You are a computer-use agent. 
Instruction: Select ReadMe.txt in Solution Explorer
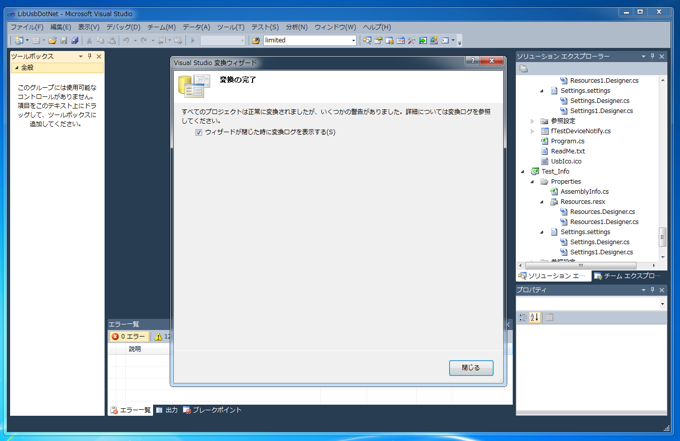tap(568, 151)
